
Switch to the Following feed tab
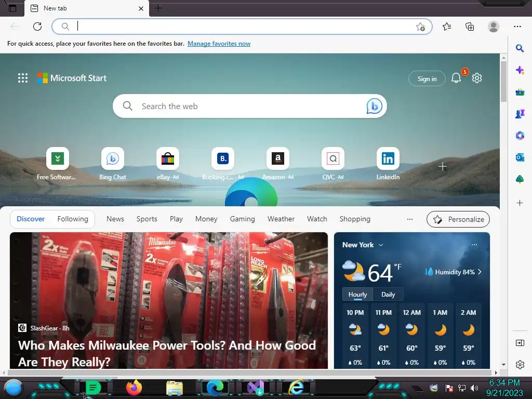click(x=73, y=219)
